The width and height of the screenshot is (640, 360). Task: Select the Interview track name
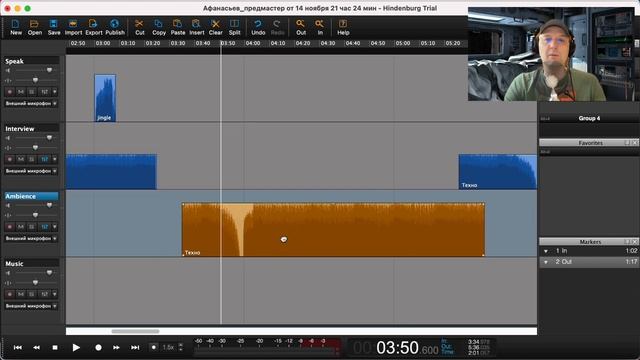coord(20,129)
